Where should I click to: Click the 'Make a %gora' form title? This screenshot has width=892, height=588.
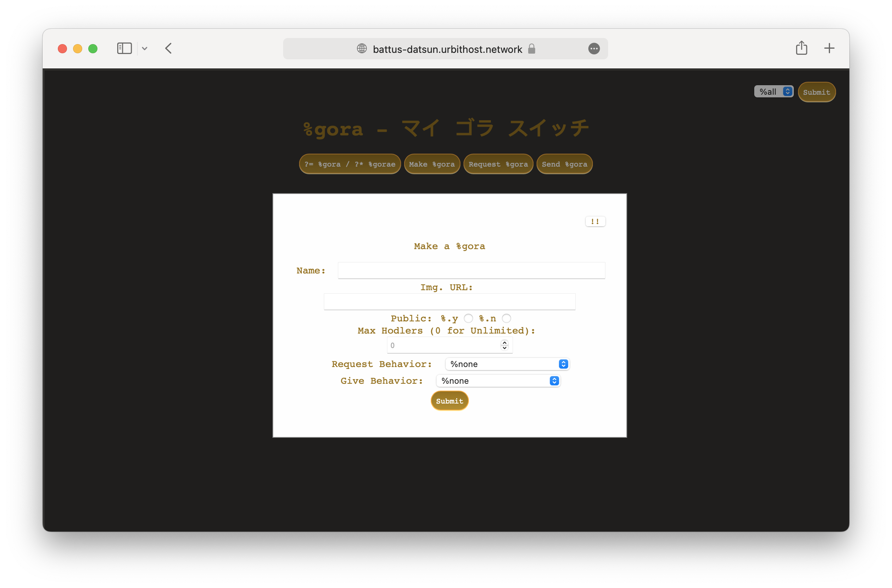click(449, 246)
